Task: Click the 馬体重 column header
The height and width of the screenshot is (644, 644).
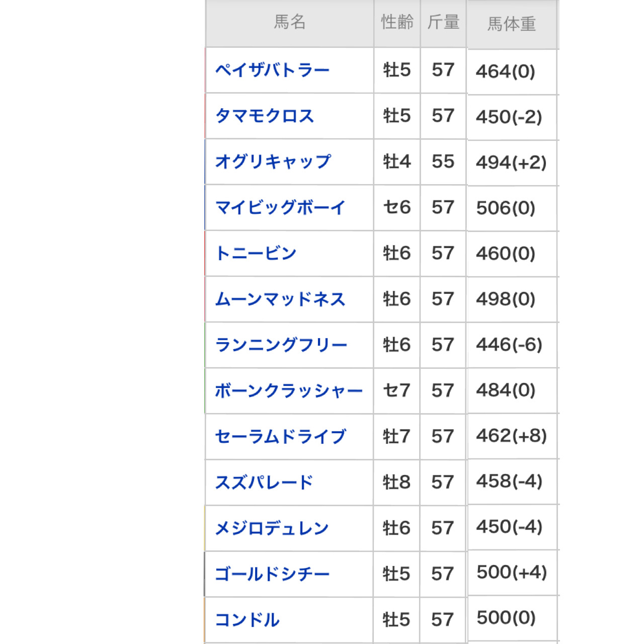Action: (x=512, y=24)
